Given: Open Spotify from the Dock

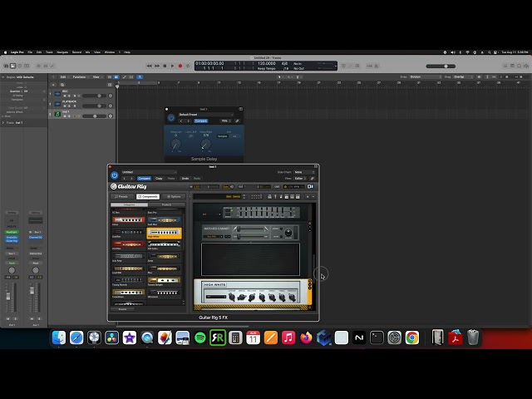Looking at the screenshot, I should point(200,338).
